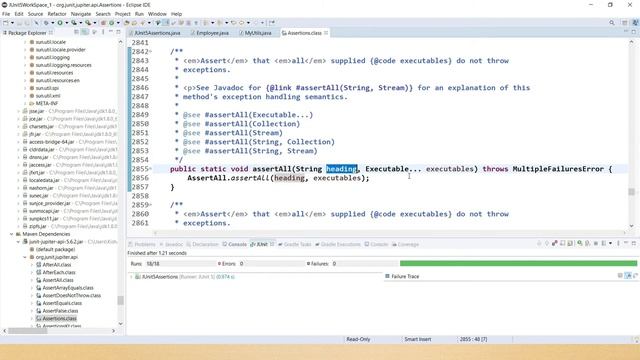Expand the AfterAll.class node
The width and height of the screenshot is (640, 360).
click(x=32, y=265)
